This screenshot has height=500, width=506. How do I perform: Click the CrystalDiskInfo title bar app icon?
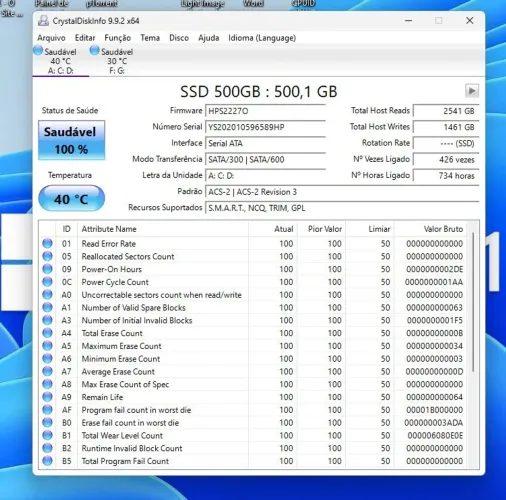(43, 21)
